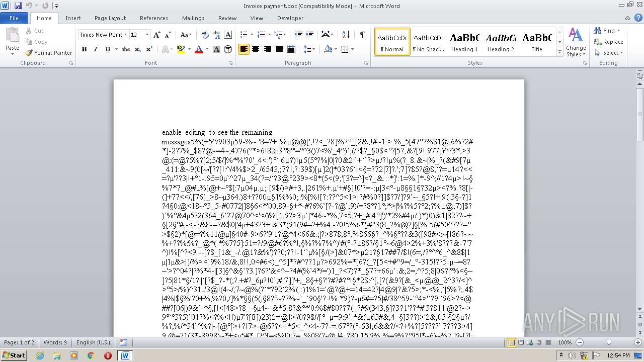Click the Font Color button
This screenshot has height=362, width=644.
pos(198,49)
